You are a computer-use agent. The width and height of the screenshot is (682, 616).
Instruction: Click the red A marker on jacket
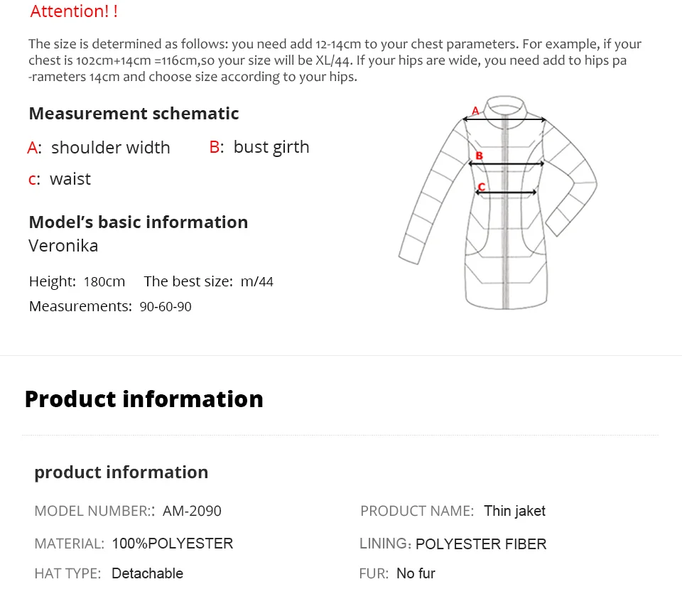click(x=475, y=111)
